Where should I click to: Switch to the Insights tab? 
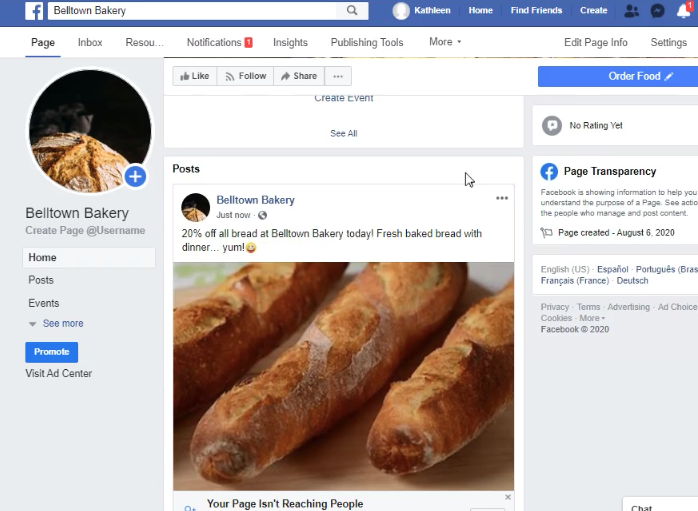click(x=290, y=43)
